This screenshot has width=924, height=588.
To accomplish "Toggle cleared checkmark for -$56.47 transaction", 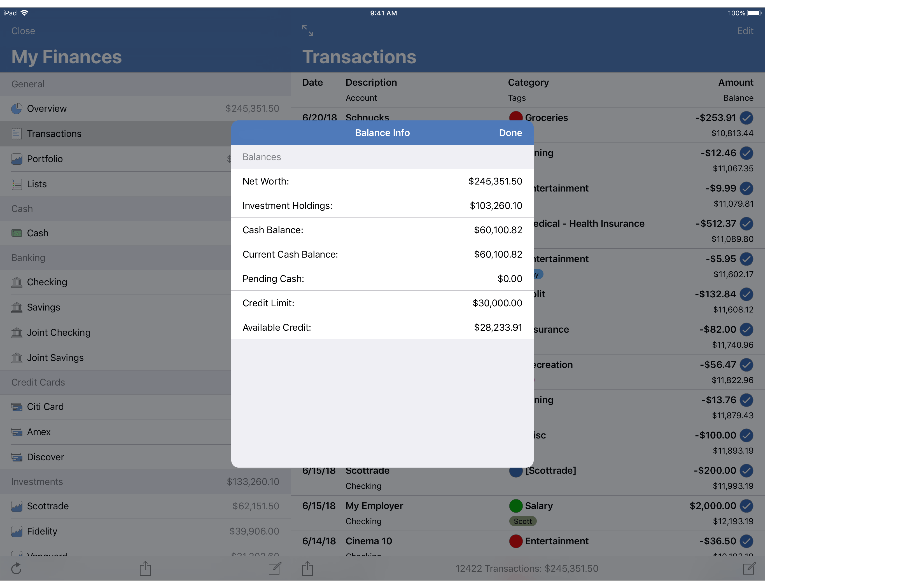I will coord(746,365).
